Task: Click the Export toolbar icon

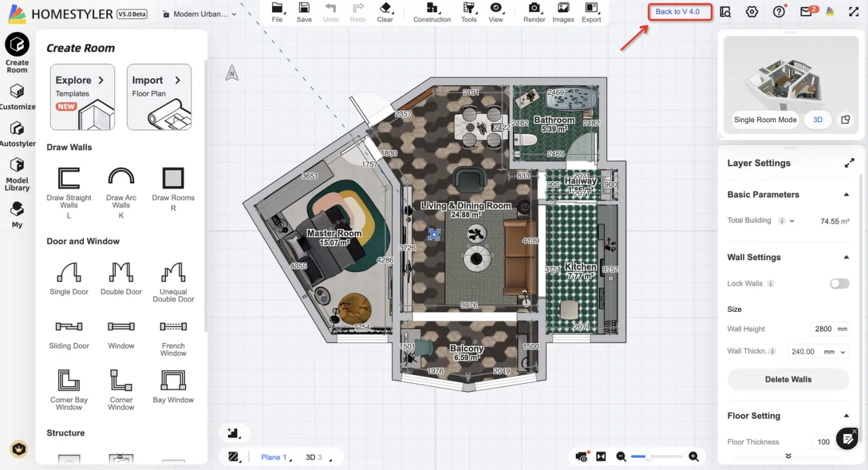Action: click(x=591, y=8)
